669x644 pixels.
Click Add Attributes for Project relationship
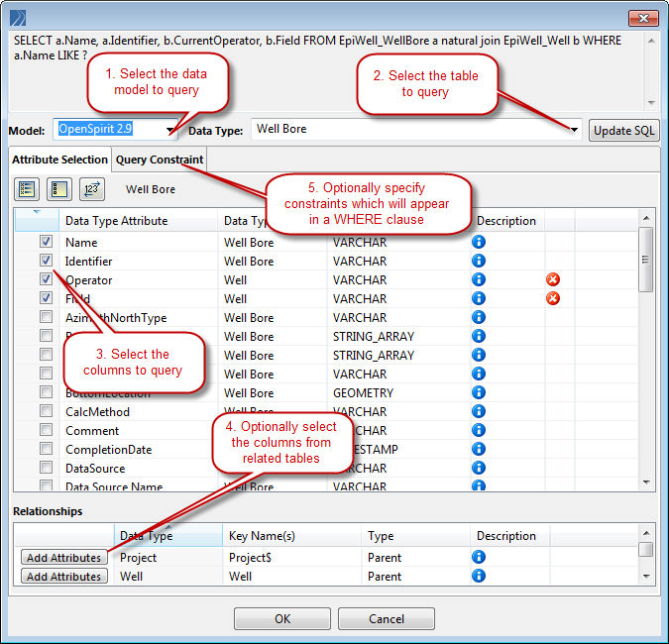coord(64,558)
